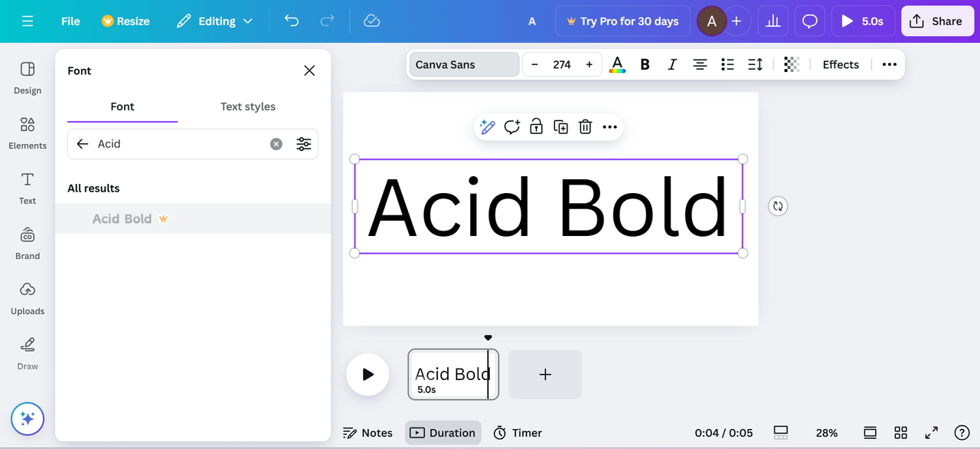Image resolution: width=980 pixels, height=449 pixels.
Task: Click the rotate handle beside text box
Action: [778, 206]
